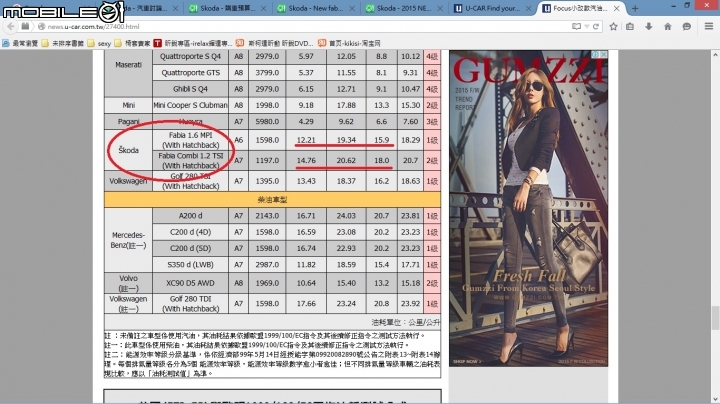Close the 'Skoda - 購車預算' tab
This screenshot has width=720, height=404.
(x=264, y=8)
